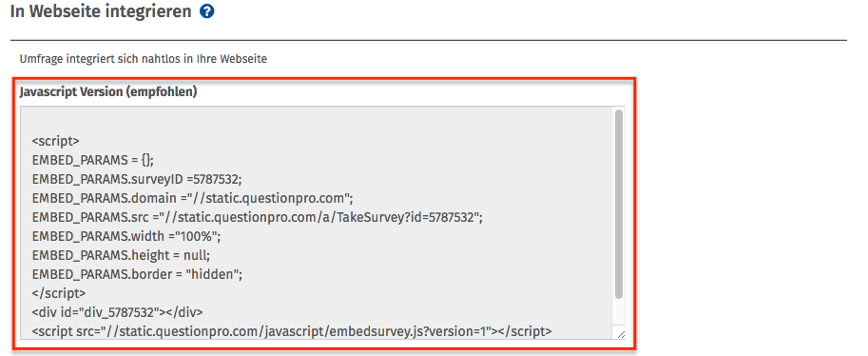Click the EMBED_PARAMS.domain line
The height and width of the screenshot is (356, 868).
pos(193,199)
